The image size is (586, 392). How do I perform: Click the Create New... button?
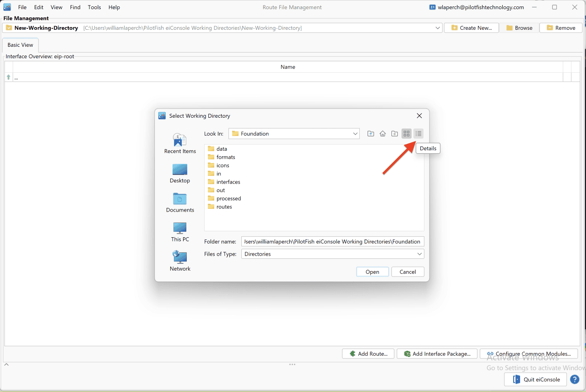click(472, 28)
